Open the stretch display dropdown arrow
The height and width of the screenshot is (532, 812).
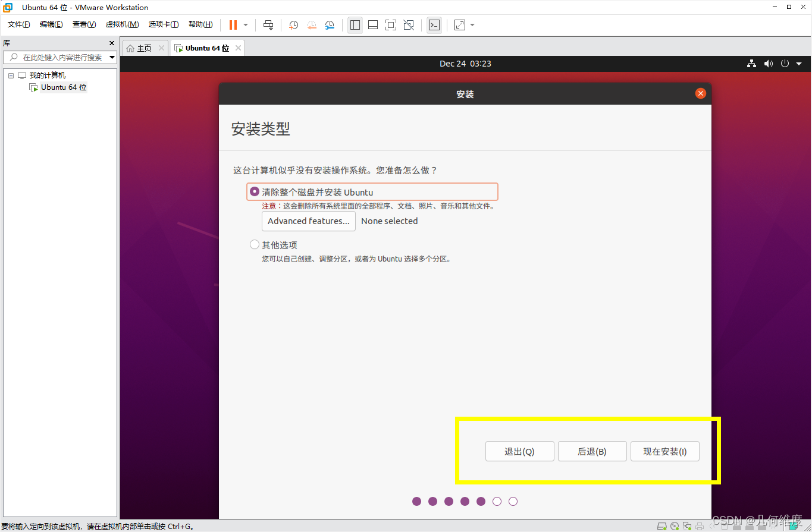coord(472,25)
